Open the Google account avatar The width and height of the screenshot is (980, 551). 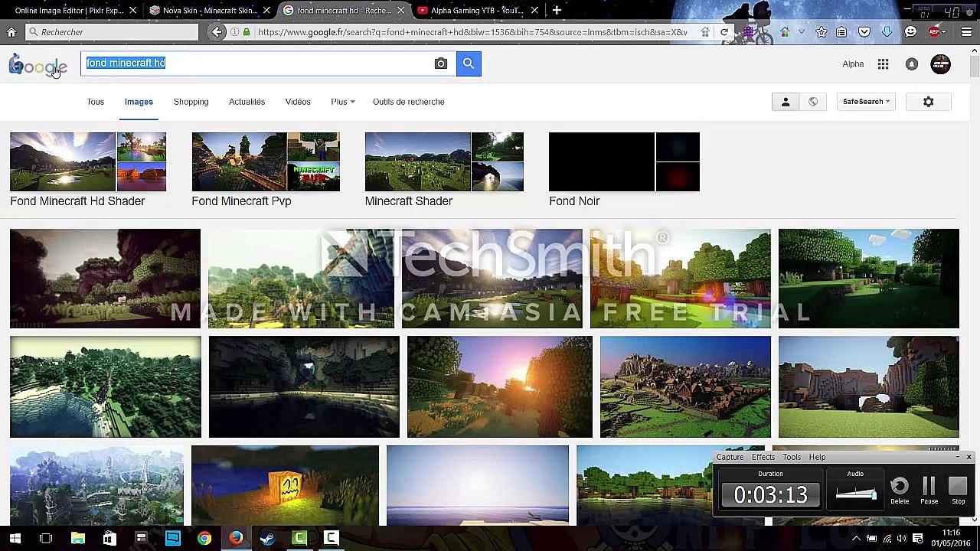tap(940, 64)
